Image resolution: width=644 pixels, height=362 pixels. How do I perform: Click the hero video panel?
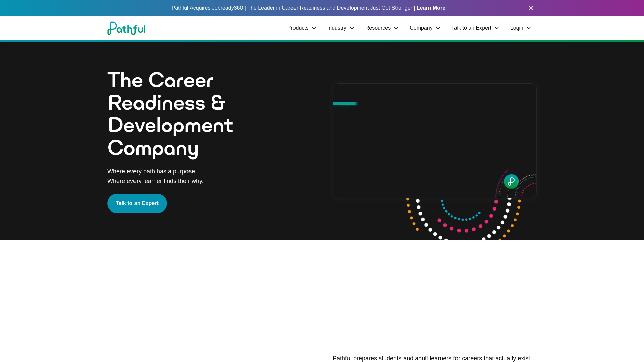(x=434, y=141)
